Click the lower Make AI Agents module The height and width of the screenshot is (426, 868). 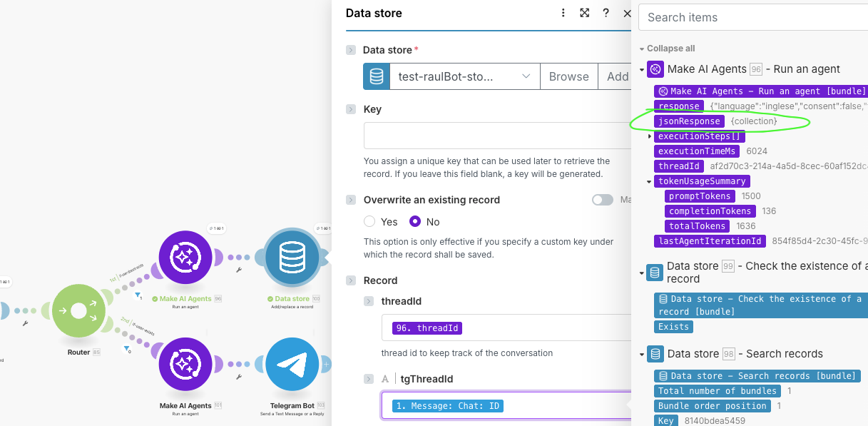[185, 365]
